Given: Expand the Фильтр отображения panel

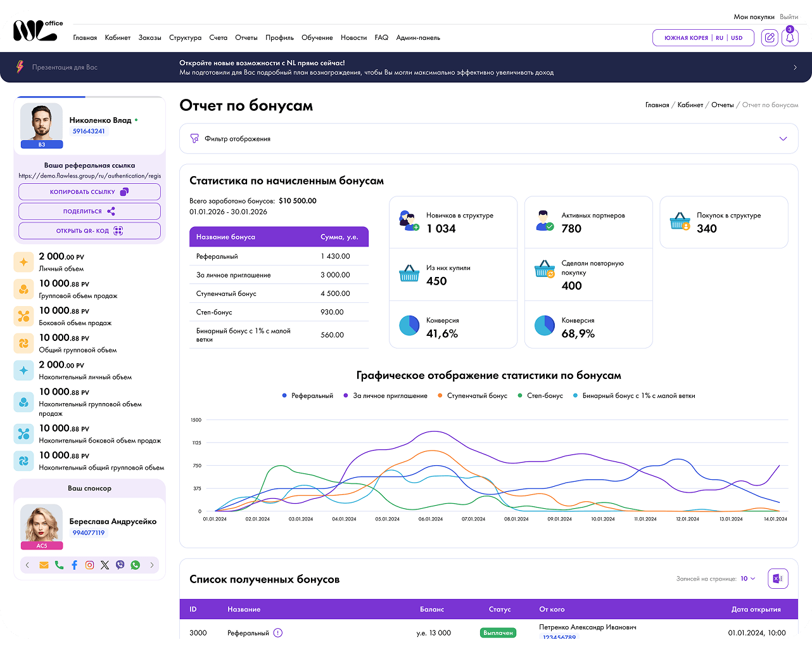Looking at the screenshot, I should coord(488,138).
